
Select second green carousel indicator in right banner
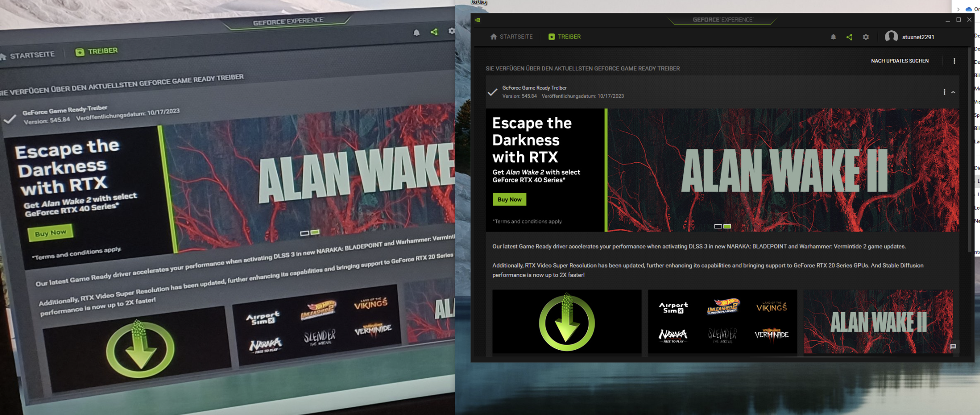click(x=727, y=226)
